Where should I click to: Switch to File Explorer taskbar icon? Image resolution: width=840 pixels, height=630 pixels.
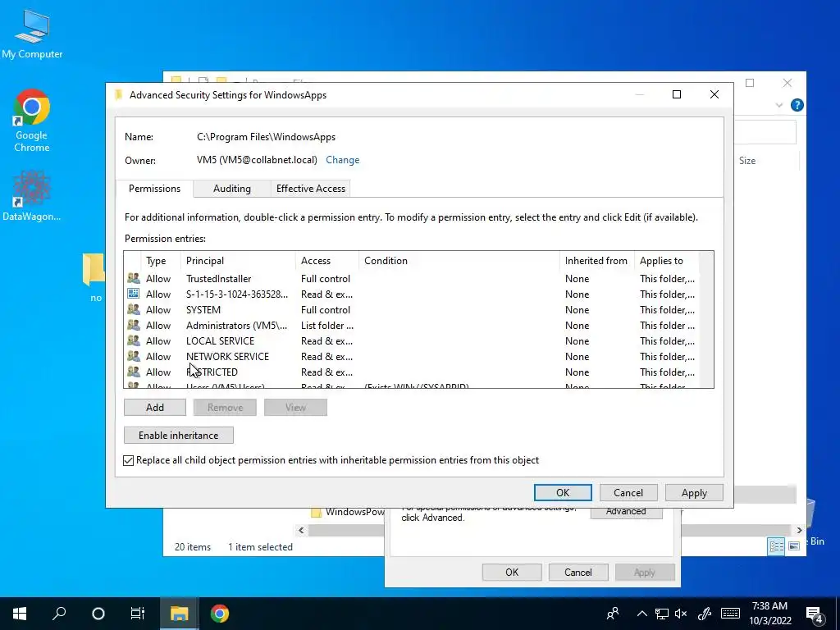coord(180,614)
